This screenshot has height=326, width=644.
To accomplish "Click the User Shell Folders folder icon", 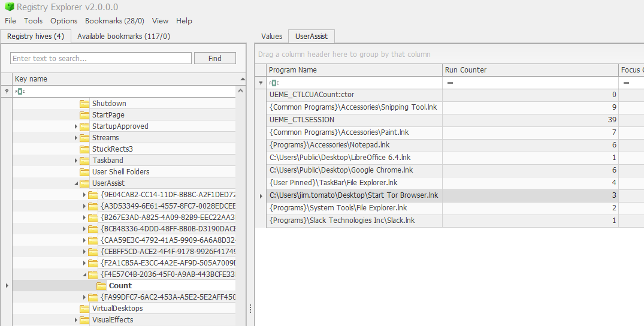I will coord(84,172).
